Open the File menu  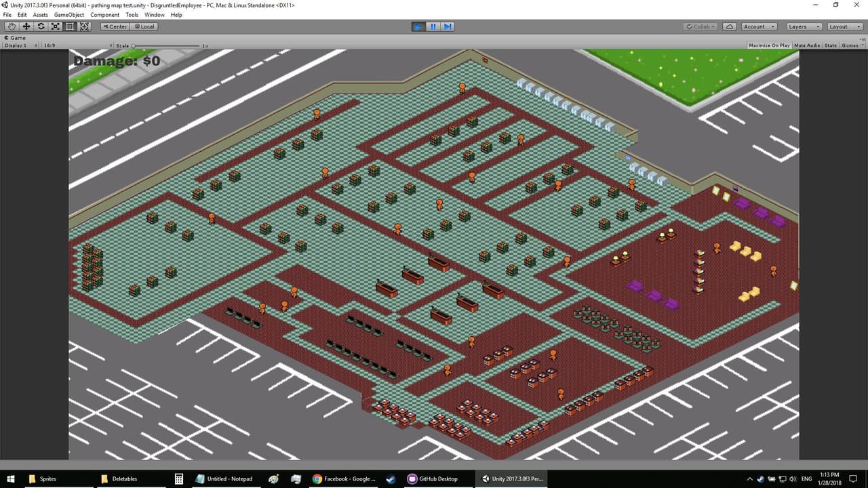coord(7,15)
